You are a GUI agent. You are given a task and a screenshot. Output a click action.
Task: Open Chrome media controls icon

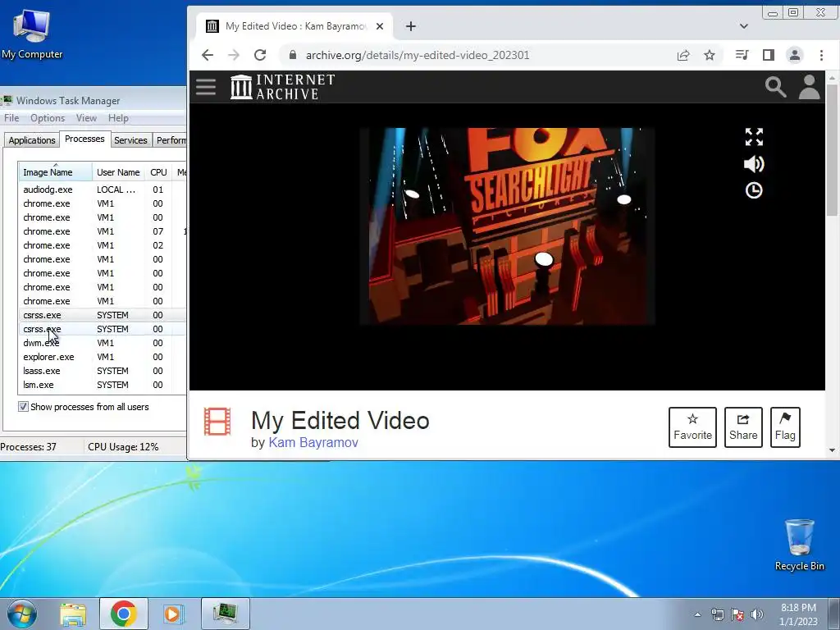pos(742,55)
